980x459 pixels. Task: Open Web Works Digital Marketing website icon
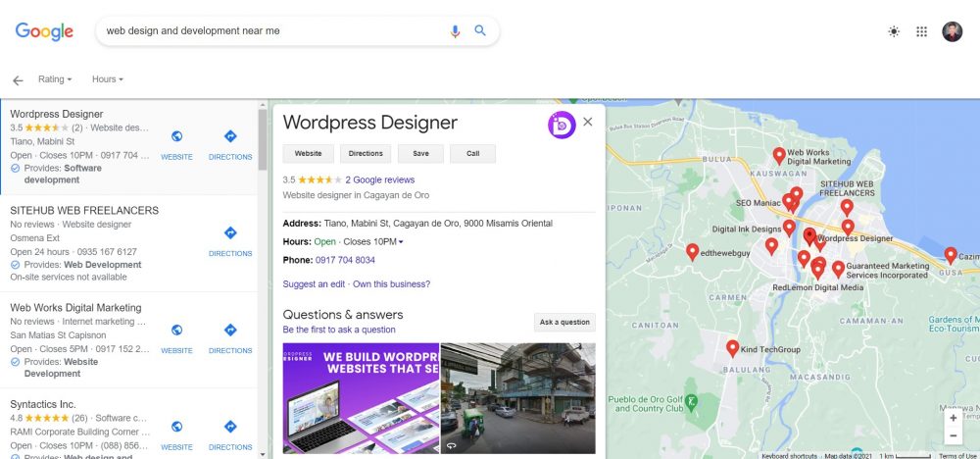point(176,330)
